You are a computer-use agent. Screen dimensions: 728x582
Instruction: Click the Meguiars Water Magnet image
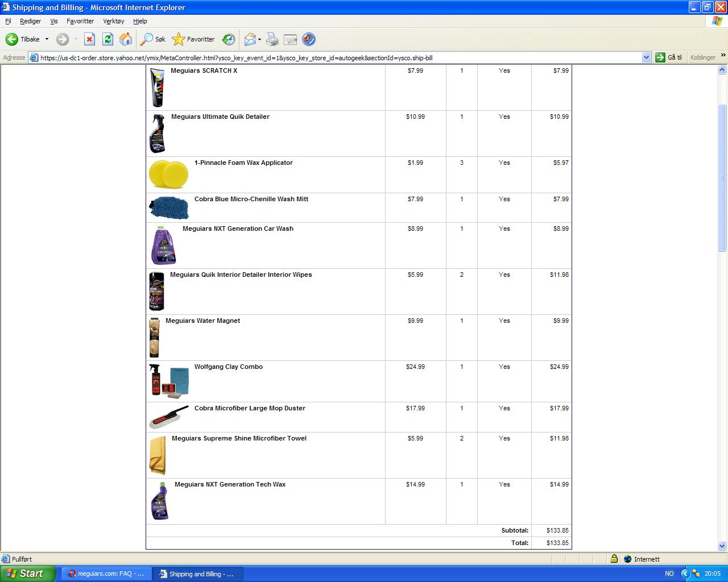coord(155,338)
